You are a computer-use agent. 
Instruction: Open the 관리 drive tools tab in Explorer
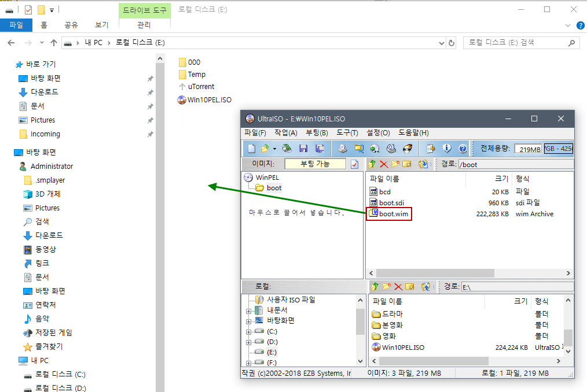click(144, 25)
